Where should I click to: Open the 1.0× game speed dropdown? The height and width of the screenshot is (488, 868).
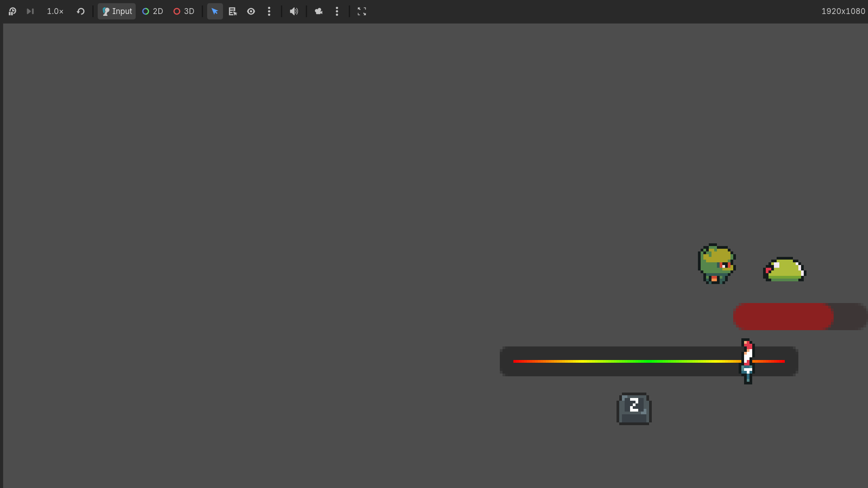[x=55, y=11]
